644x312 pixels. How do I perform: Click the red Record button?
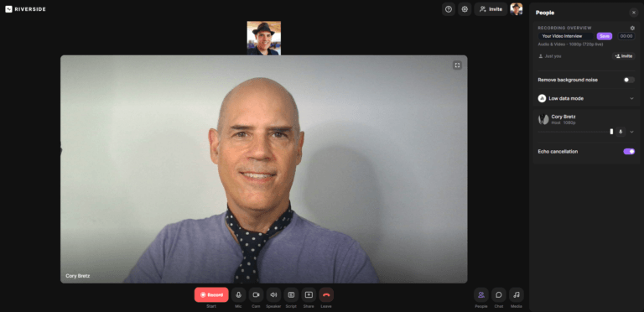[211, 294]
